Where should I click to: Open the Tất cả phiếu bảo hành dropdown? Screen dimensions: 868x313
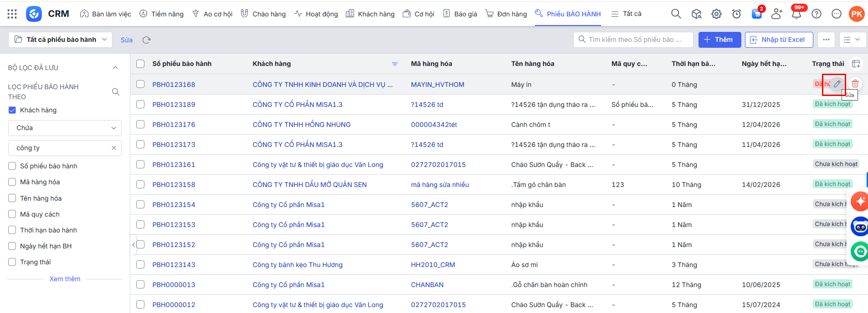pyautogui.click(x=61, y=40)
